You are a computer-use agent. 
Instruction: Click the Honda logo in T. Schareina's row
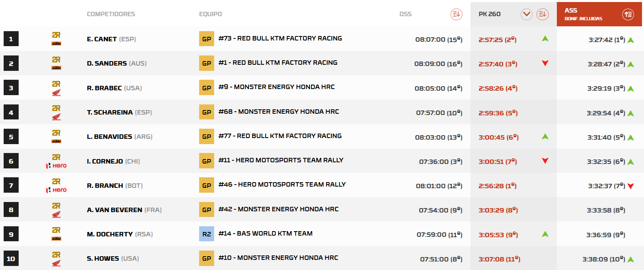pyautogui.click(x=56, y=117)
